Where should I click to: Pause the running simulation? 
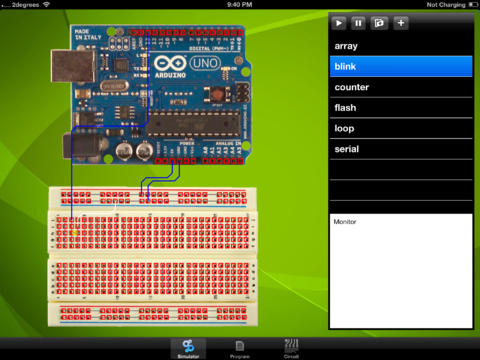click(x=358, y=23)
